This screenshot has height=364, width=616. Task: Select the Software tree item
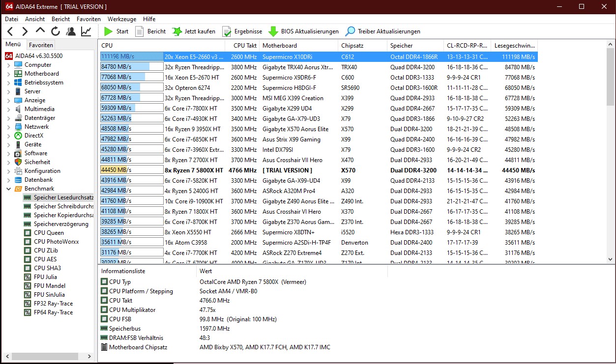click(30, 153)
